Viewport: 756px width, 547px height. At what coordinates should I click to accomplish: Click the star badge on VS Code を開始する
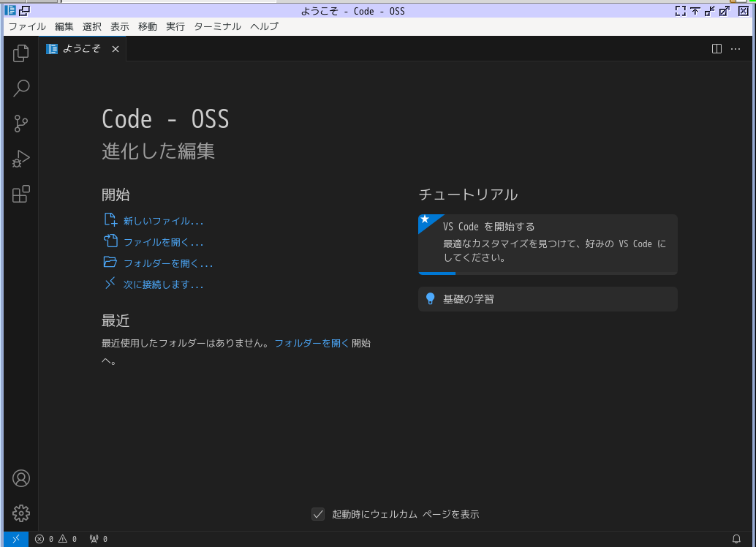tap(426, 220)
